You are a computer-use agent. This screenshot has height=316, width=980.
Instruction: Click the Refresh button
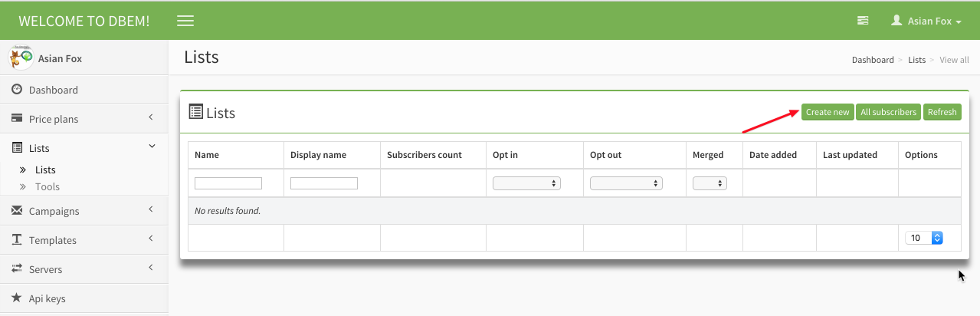(x=942, y=112)
